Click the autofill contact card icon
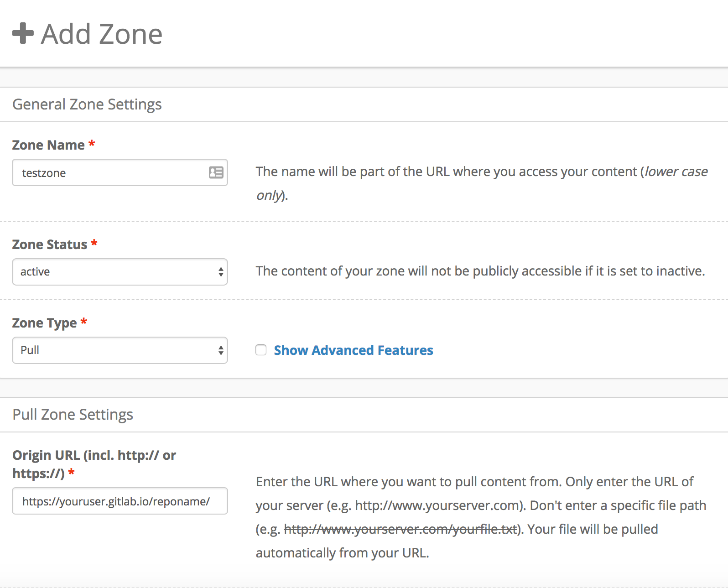728x588 pixels. coord(216,172)
